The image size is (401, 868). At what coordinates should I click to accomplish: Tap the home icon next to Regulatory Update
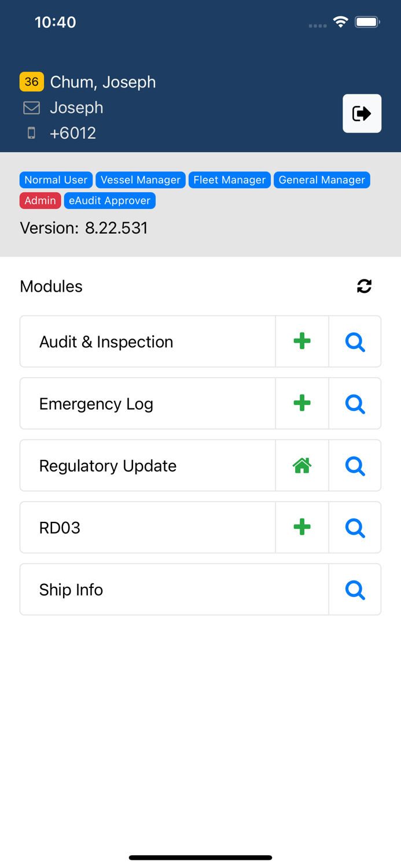(x=301, y=465)
